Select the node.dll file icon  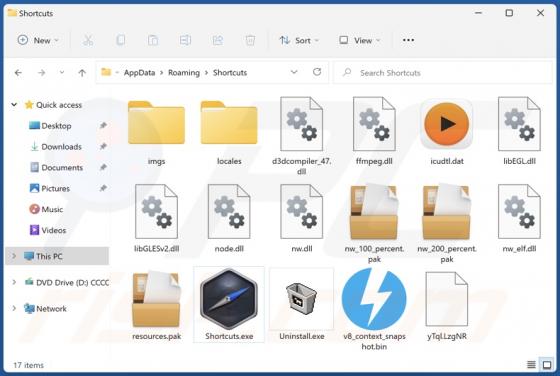click(229, 211)
